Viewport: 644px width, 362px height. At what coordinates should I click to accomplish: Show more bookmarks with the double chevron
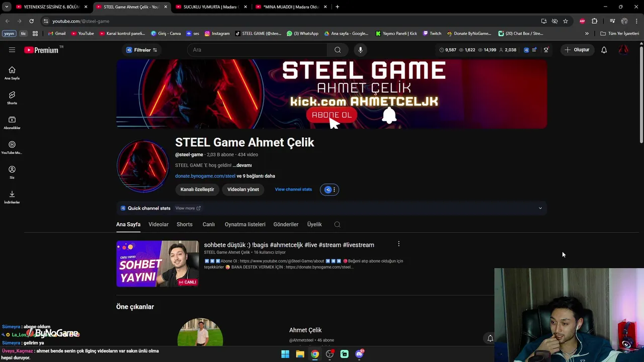click(587, 34)
